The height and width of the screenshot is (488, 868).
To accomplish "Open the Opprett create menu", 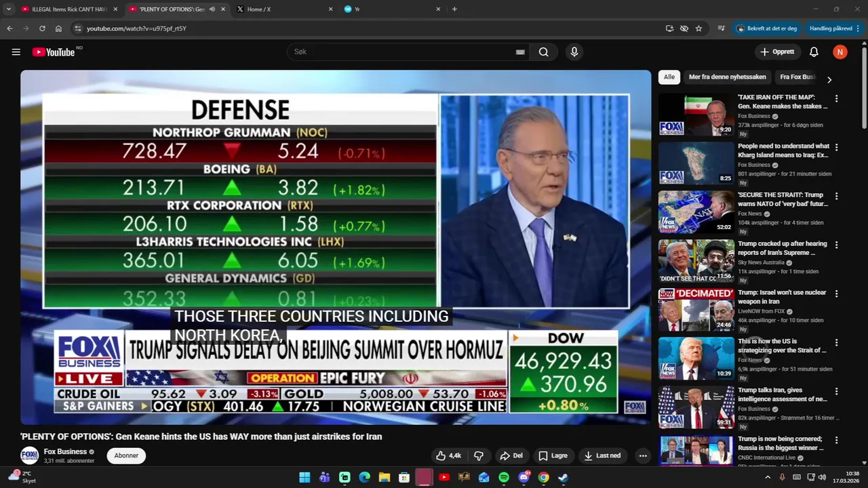I will (777, 52).
